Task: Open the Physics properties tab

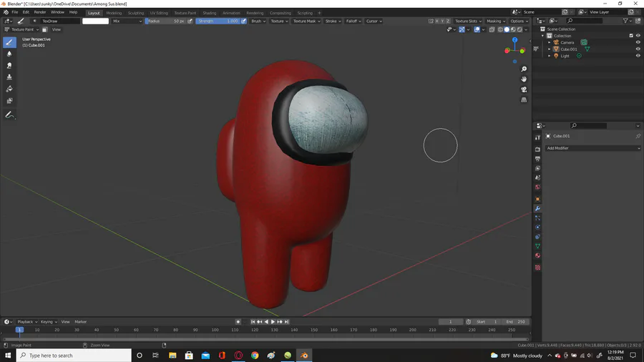Action: 537,228
